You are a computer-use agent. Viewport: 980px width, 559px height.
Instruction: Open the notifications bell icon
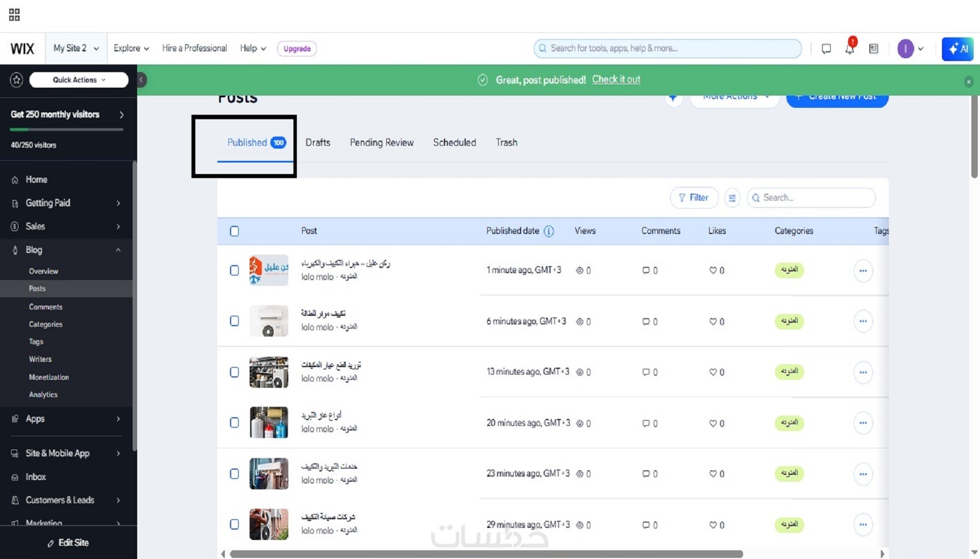[x=850, y=49]
